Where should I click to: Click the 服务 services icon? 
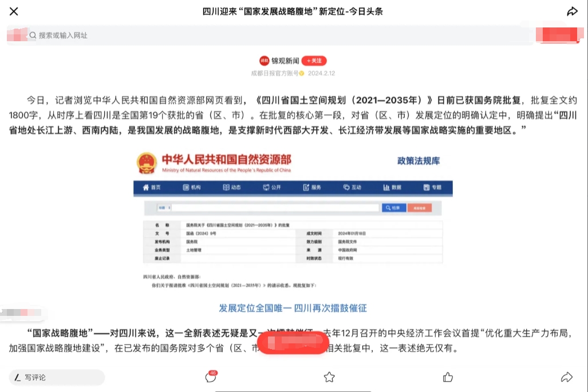coord(306,187)
